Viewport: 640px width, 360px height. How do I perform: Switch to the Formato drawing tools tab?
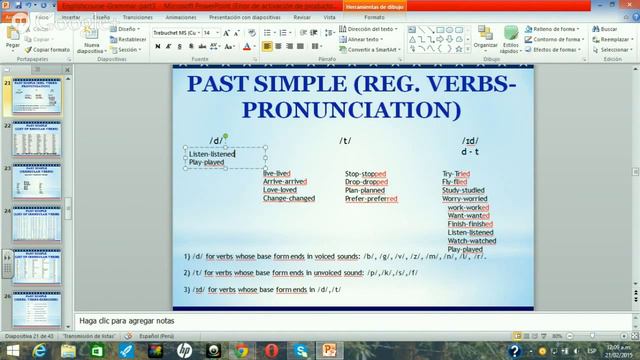tap(374, 18)
